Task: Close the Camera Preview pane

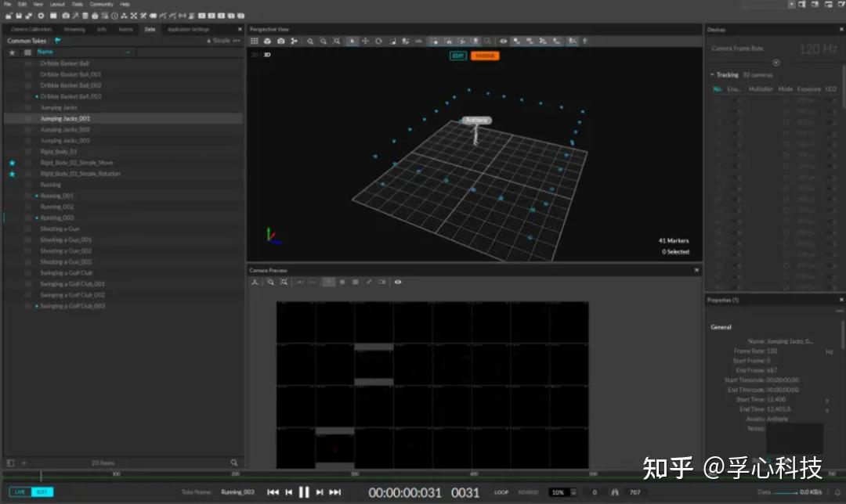Action: (x=696, y=270)
